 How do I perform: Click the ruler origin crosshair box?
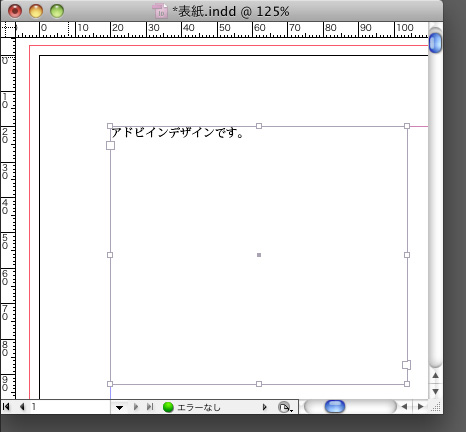[8, 29]
